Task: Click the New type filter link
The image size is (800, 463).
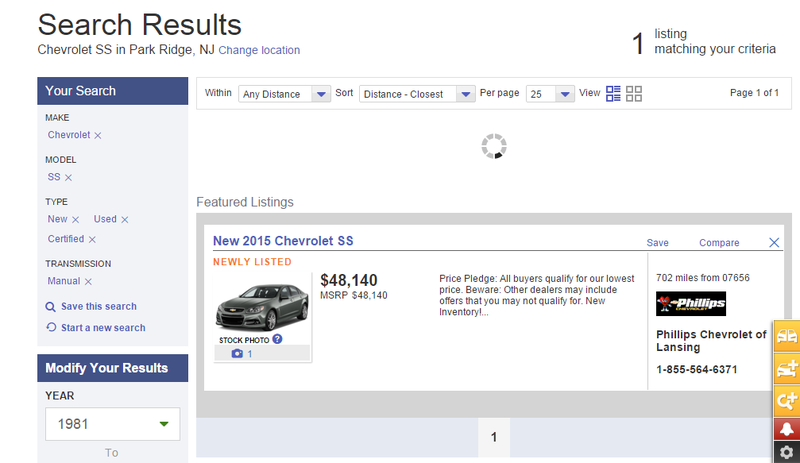Action: click(x=58, y=219)
